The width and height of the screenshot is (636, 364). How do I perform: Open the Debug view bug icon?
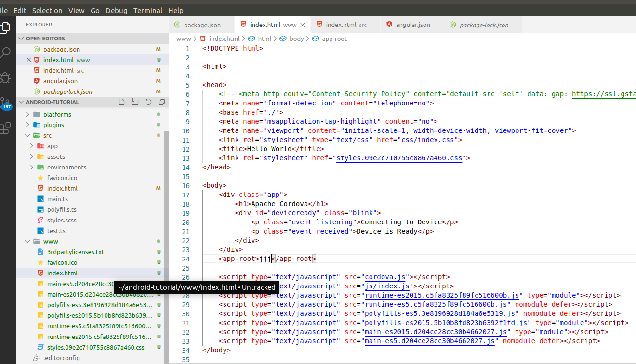pos(5,78)
